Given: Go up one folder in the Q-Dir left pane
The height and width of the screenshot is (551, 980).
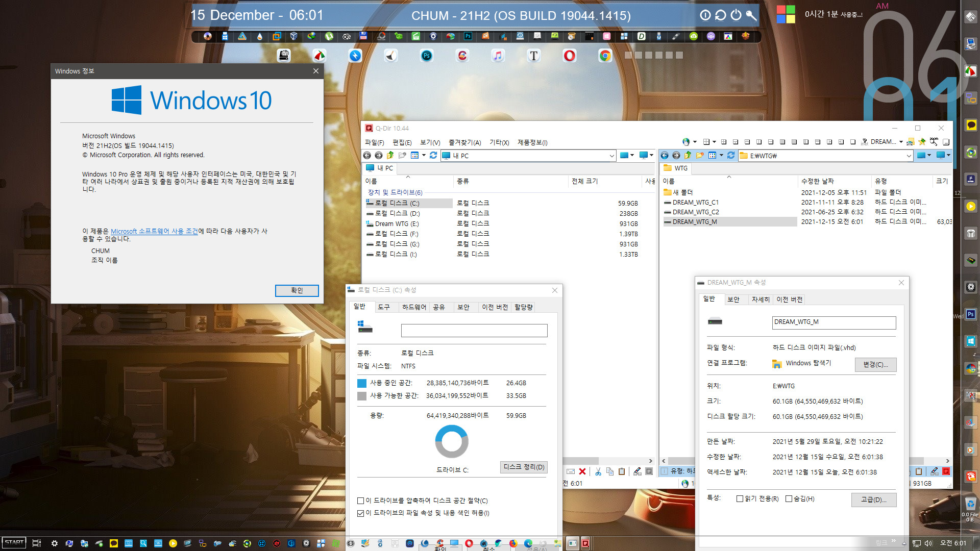Looking at the screenshot, I should coord(390,155).
